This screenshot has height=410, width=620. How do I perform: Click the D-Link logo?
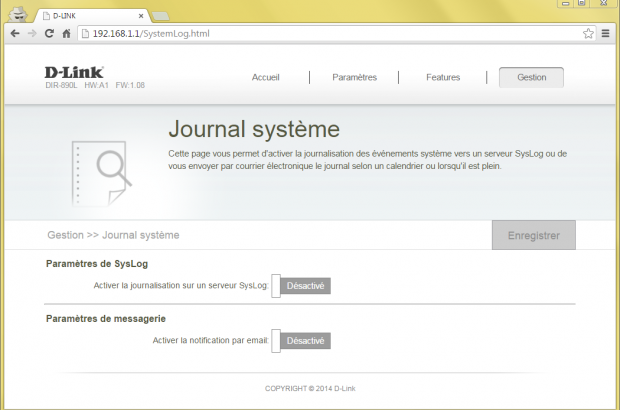tap(74, 72)
